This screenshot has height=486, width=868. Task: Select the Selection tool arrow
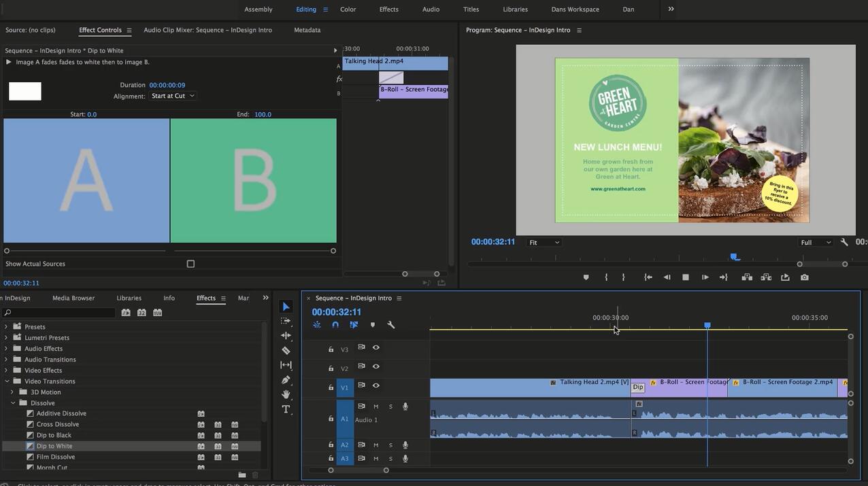pyautogui.click(x=286, y=307)
